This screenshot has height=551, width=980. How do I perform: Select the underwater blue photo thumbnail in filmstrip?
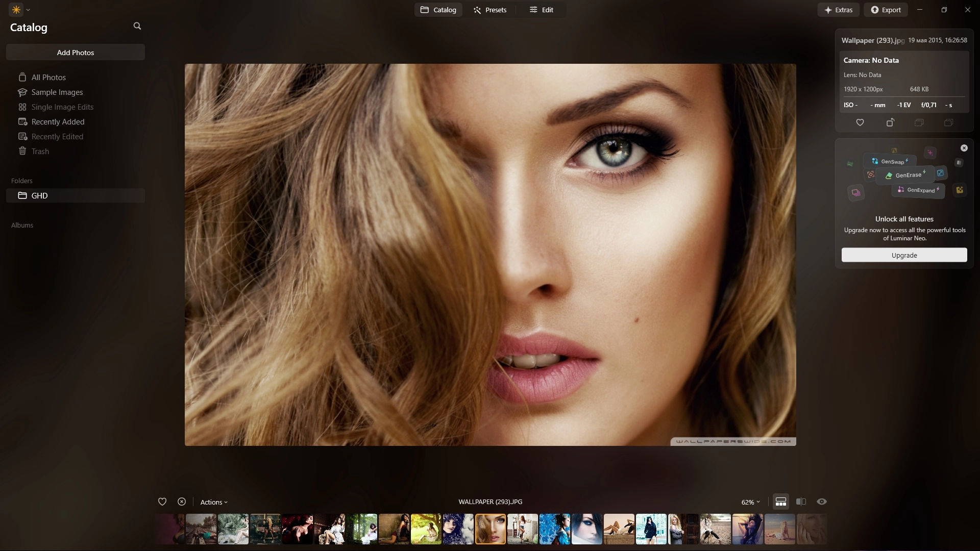(x=555, y=529)
